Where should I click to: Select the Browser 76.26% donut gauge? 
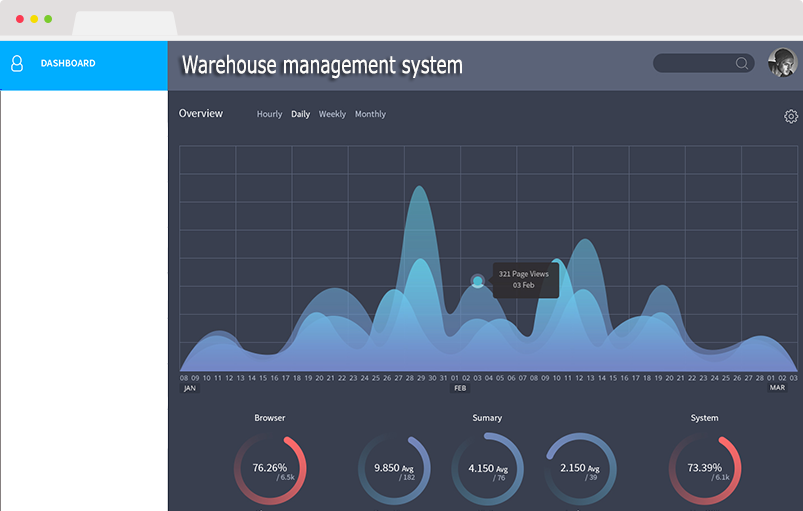click(270, 470)
